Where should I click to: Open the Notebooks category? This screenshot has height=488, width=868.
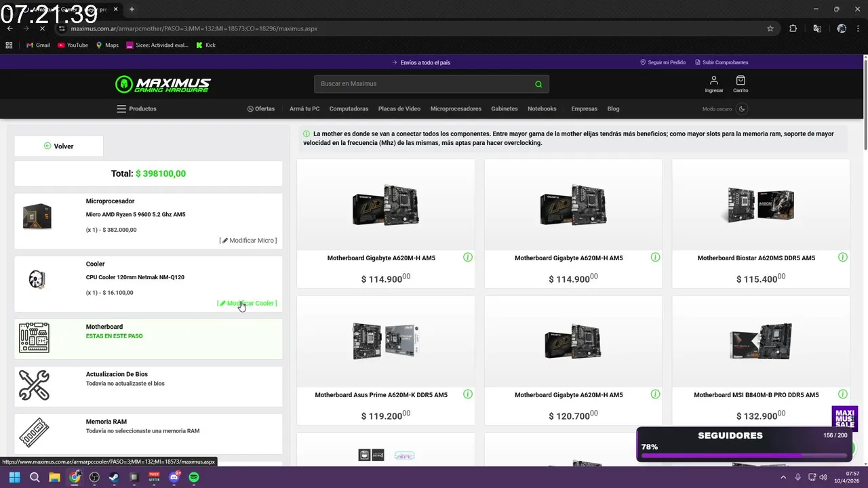(x=542, y=108)
